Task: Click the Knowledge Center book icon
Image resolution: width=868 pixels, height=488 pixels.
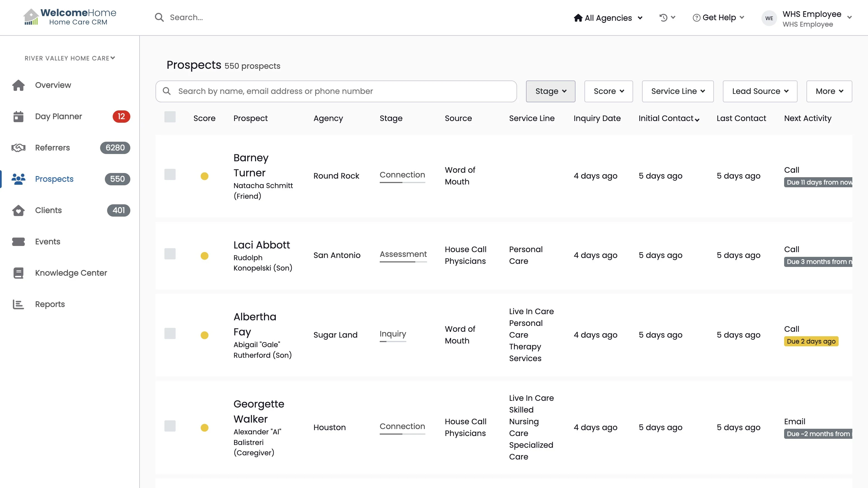Action: pyautogui.click(x=18, y=273)
